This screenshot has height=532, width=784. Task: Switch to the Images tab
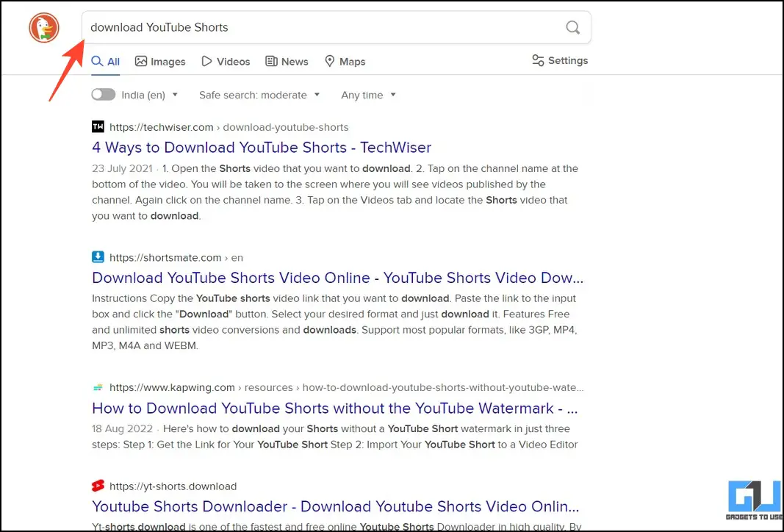(160, 62)
